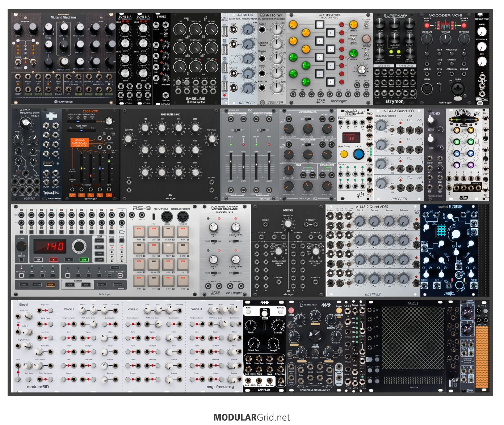Image resolution: width=504 pixels, height=425 pixels.
Task: Click the lit STEP button on RS-9
Action: tap(50, 285)
